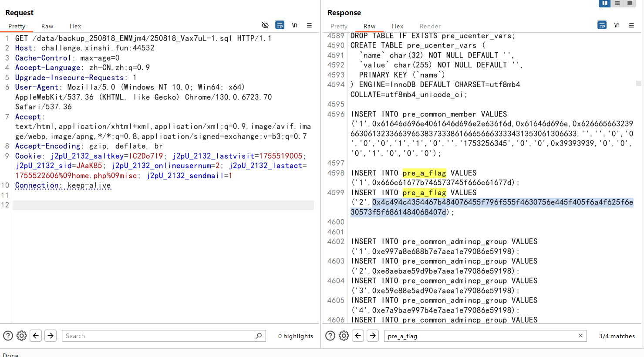The height and width of the screenshot is (357, 644).
Task: Go to next match in Response search
Action: pos(373,336)
